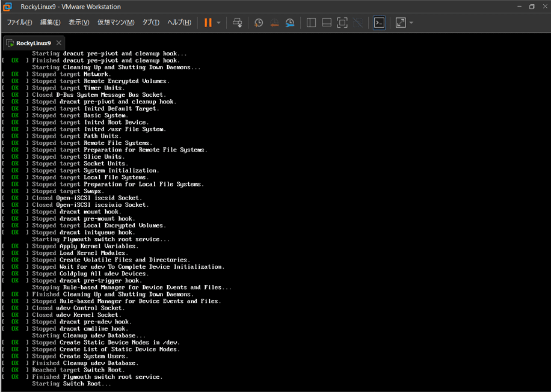This screenshot has height=392, width=551.
Task: Toggle the console view icon
Action: pos(379,23)
